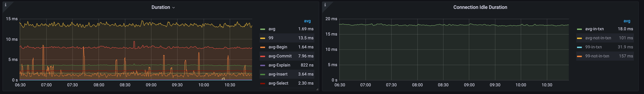
Task: Toggle the 99 series in Duration legend
Action: coord(271,38)
